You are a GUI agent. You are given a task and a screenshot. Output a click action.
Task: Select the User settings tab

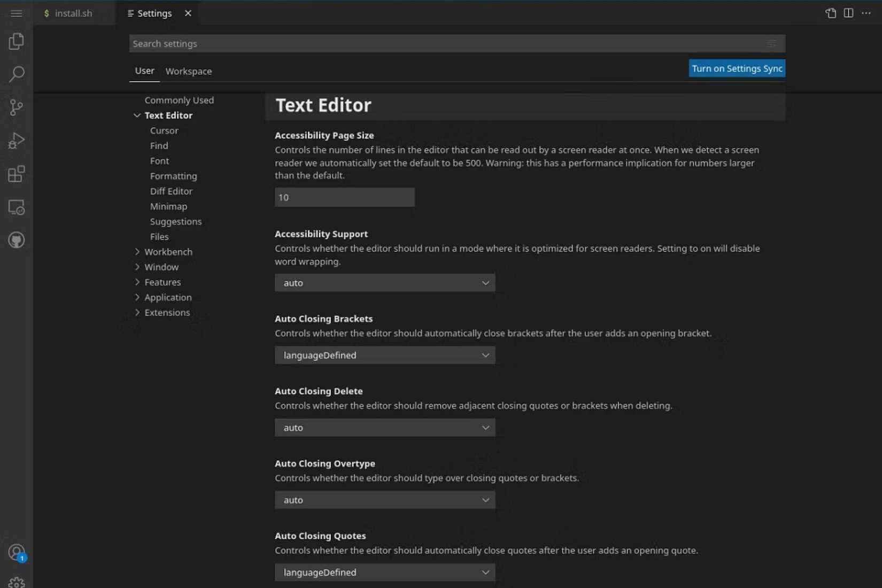[144, 71]
